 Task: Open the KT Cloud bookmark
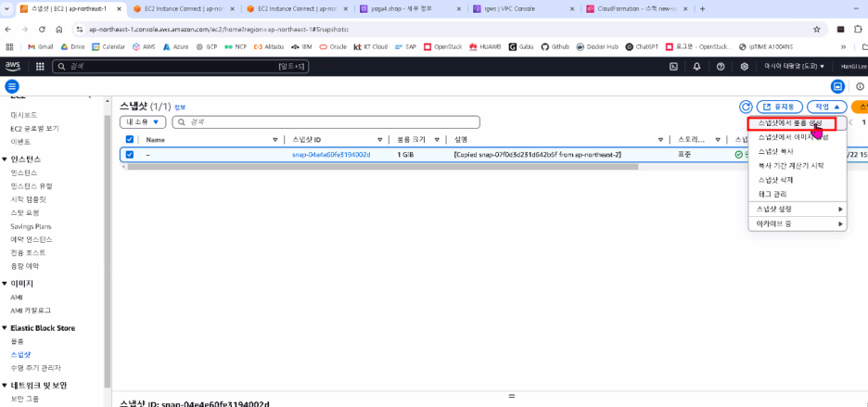click(370, 47)
